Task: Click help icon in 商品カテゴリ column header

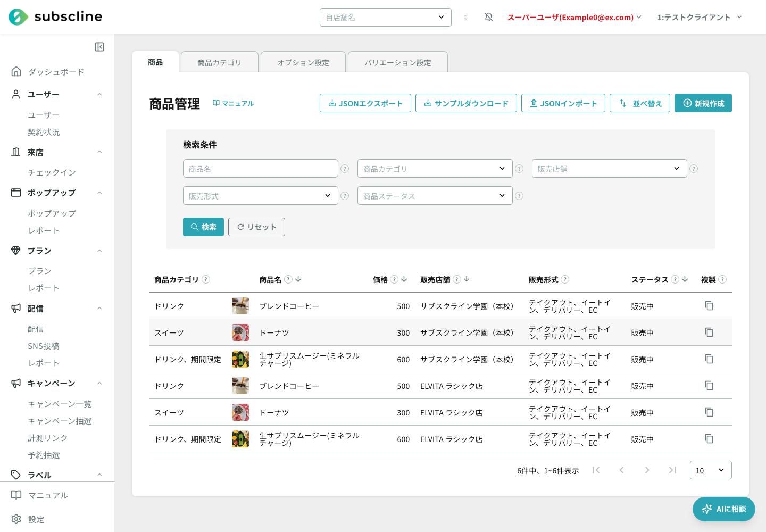Action: pos(206,279)
